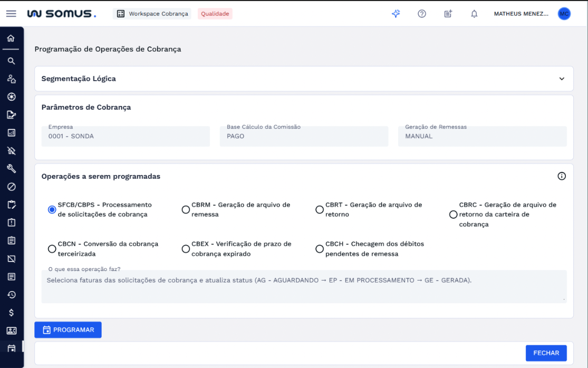The width and height of the screenshot is (588, 368).
Task: Open the notifications bell
Action: coord(474,14)
